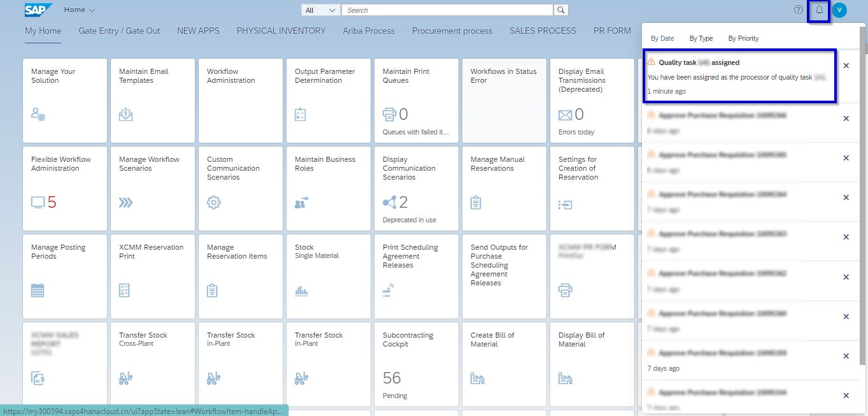
Task: Switch notifications to By Priority
Action: point(743,38)
